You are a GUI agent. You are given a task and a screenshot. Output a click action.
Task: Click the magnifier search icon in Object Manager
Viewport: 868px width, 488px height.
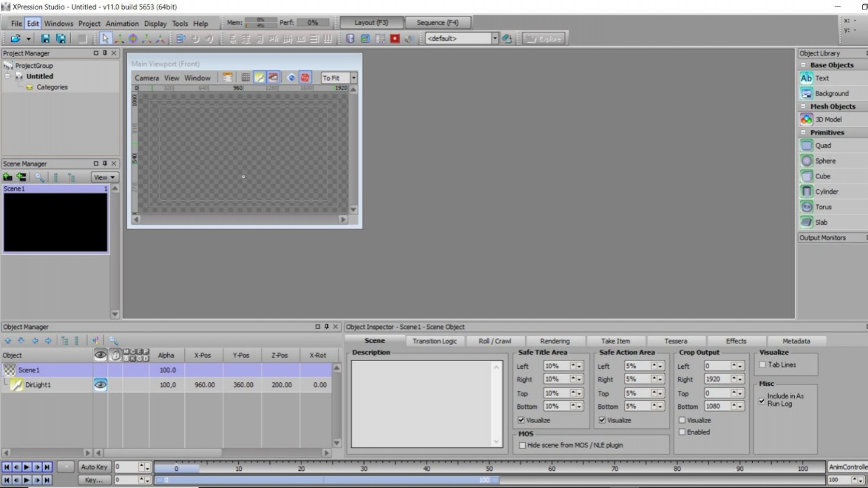[x=113, y=341]
